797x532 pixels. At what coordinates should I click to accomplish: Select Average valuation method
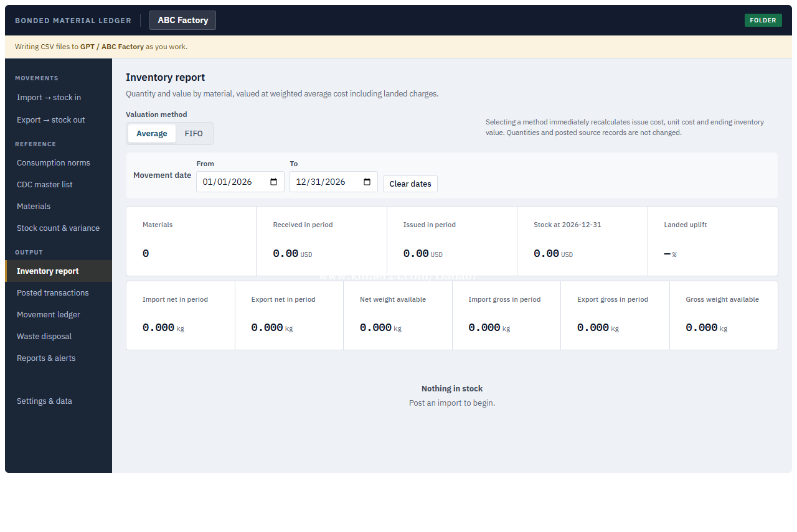152,134
